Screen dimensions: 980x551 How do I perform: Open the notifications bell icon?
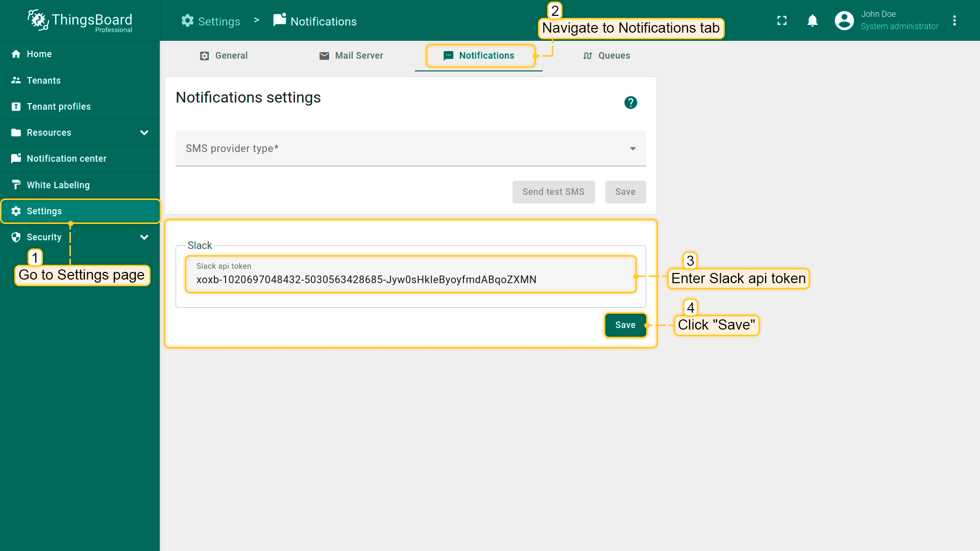coord(812,20)
